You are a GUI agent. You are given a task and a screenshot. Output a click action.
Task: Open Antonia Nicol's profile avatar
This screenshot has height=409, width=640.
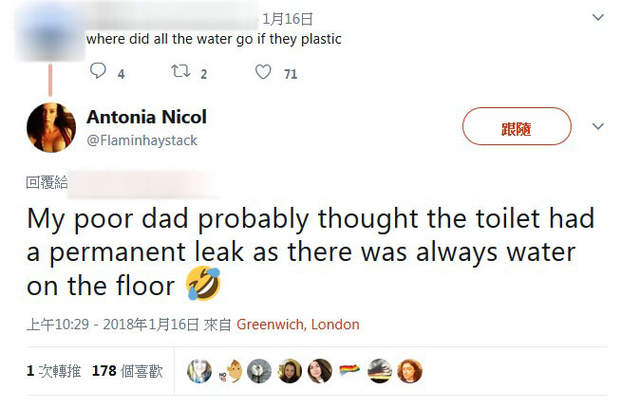click(x=49, y=129)
